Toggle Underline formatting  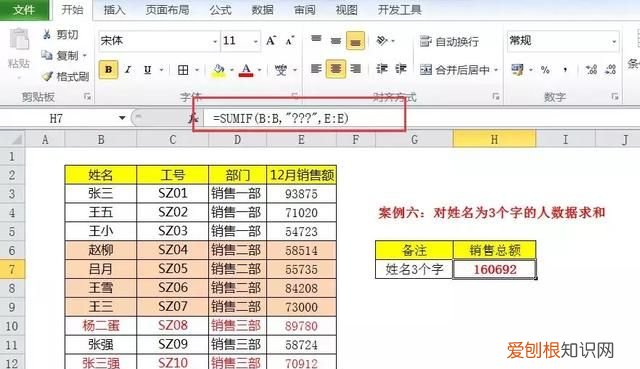(x=147, y=70)
